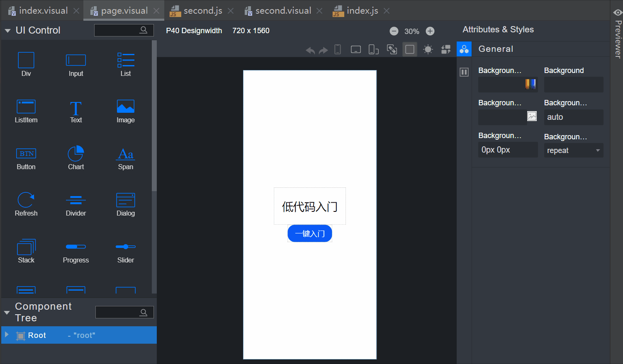Close the index.js tab
623x364 pixels.
(387, 11)
